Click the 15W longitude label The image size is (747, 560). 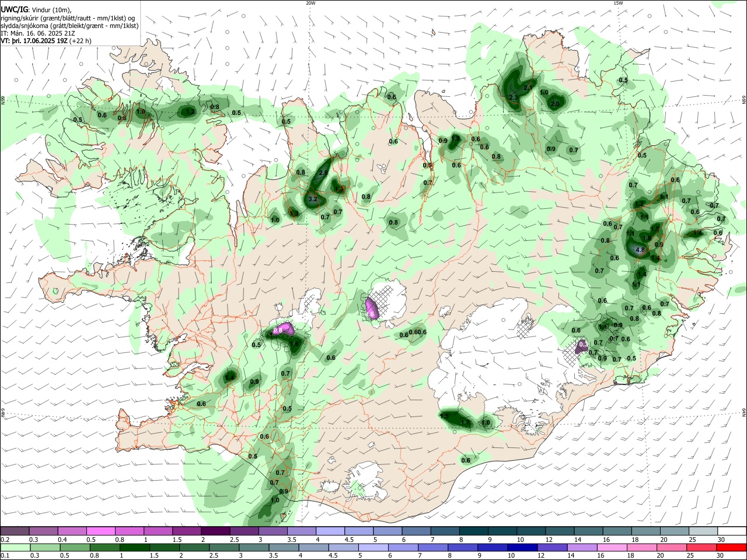pyautogui.click(x=618, y=3)
